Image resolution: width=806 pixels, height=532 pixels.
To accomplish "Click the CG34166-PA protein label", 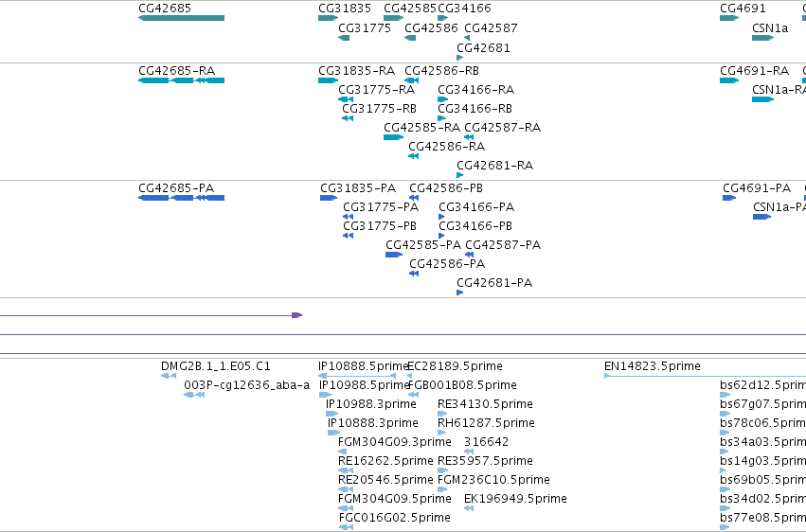I will (476, 207).
